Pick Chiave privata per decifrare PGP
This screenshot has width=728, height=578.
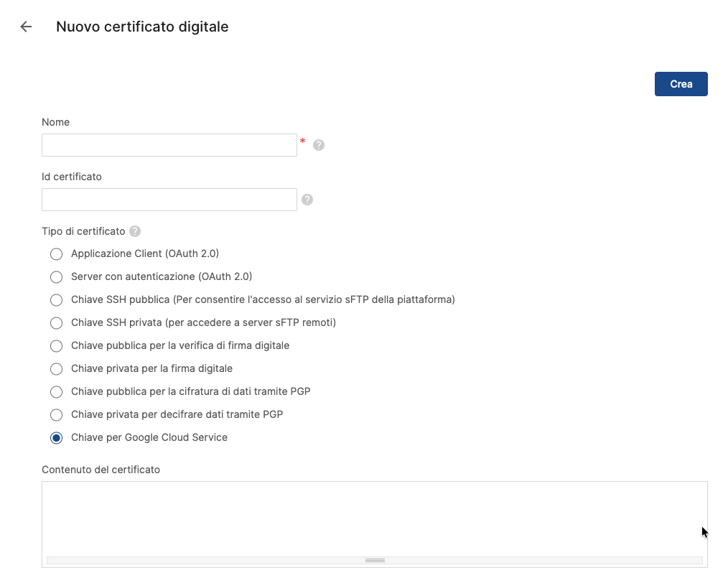[x=57, y=415]
